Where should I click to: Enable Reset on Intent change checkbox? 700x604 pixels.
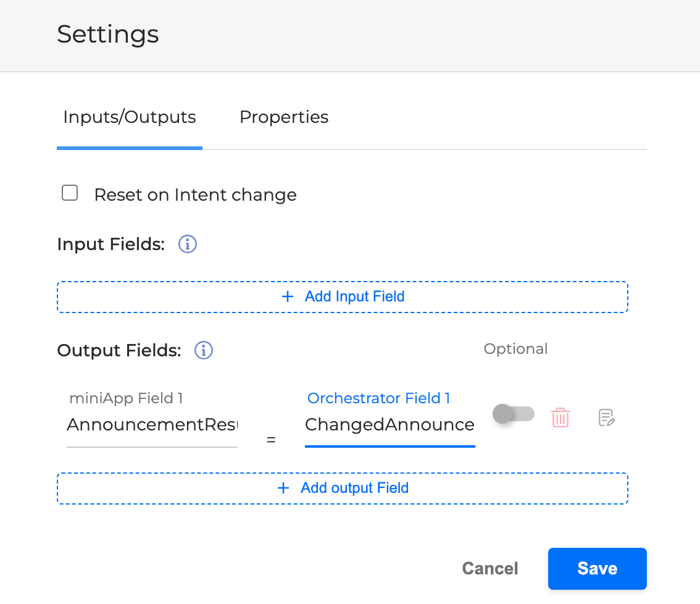[x=70, y=194]
